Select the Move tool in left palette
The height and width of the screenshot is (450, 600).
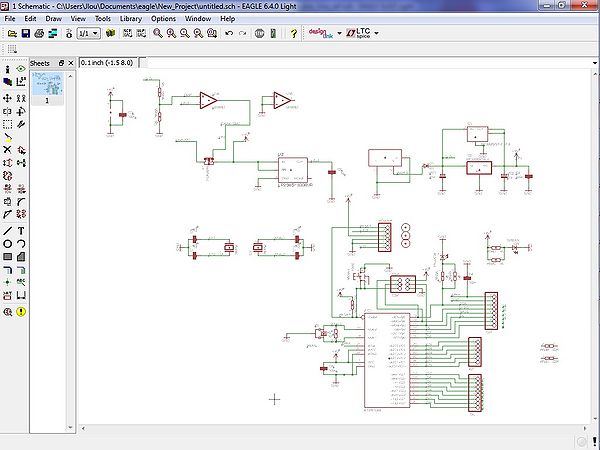[8, 98]
